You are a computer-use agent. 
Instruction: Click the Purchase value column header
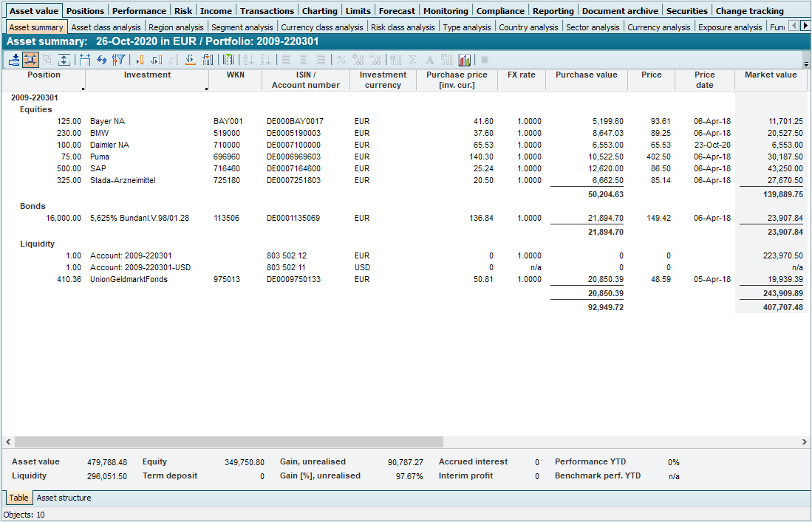tap(586, 75)
